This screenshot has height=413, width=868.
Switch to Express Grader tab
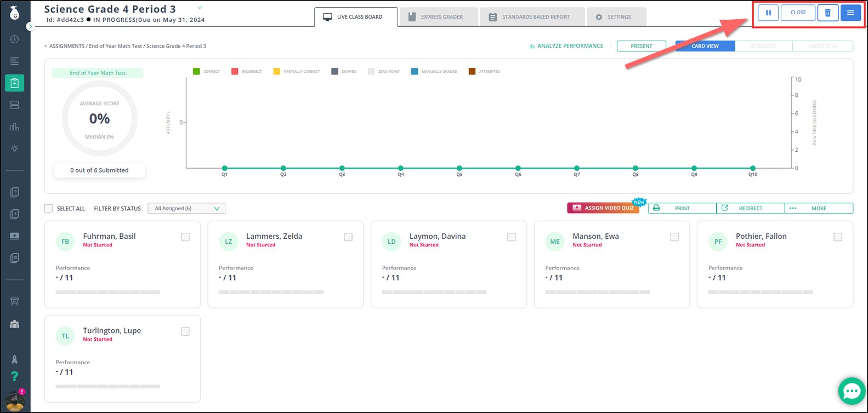pyautogui.click(x=438, y=17)
